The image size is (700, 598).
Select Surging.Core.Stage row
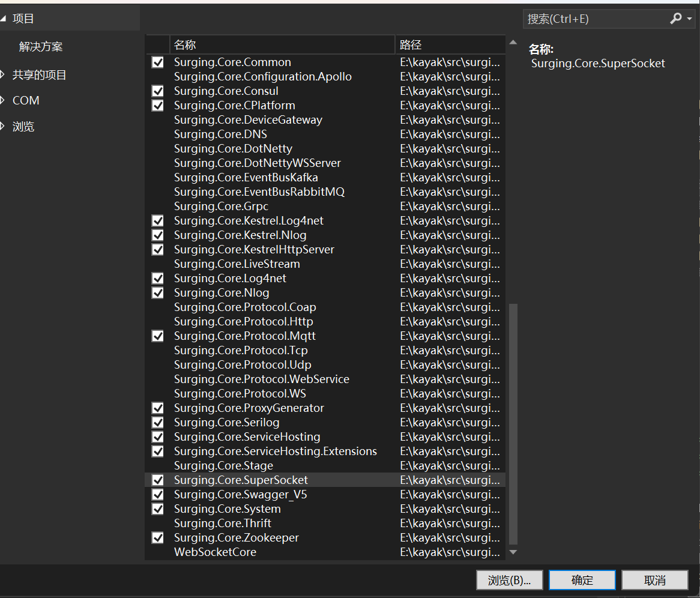[325, 465]
